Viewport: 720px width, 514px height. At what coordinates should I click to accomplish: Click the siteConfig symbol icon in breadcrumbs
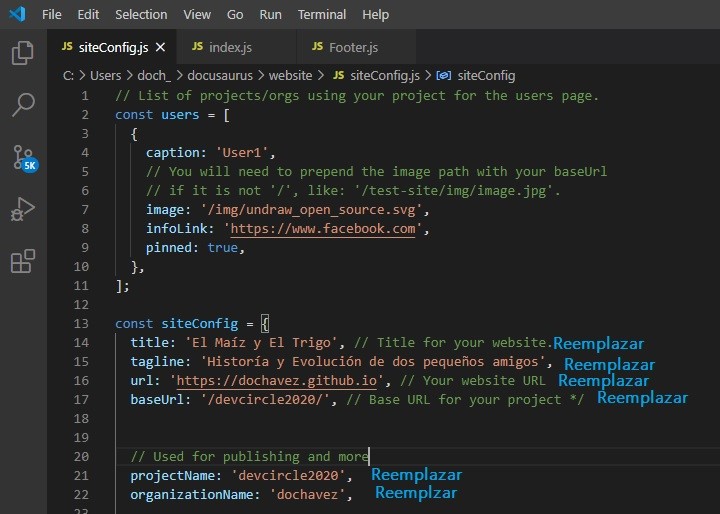(444, 75)
